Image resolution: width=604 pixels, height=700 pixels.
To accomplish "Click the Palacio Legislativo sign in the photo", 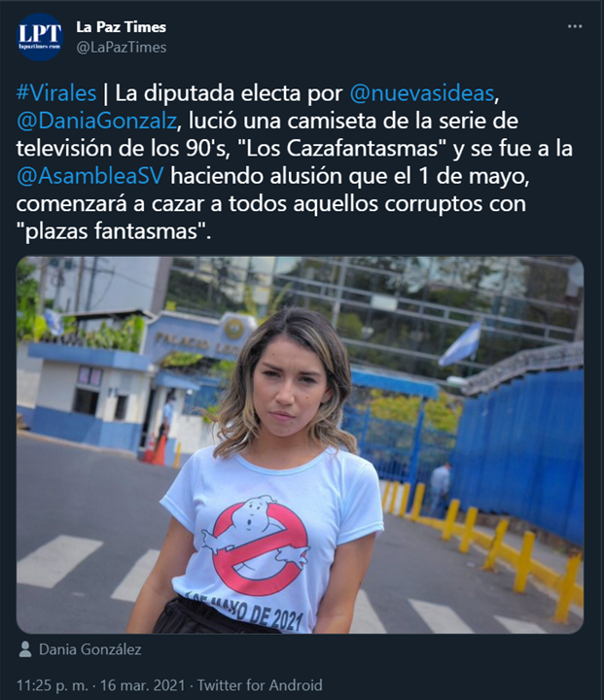I will click(x=195, y=339).
